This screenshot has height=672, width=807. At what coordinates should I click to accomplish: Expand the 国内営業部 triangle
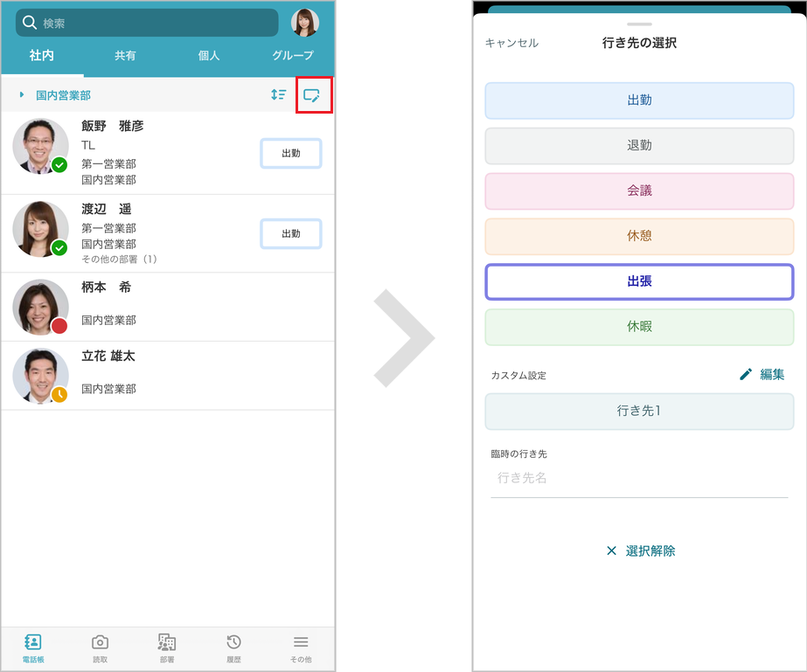[x=22, y=94]
